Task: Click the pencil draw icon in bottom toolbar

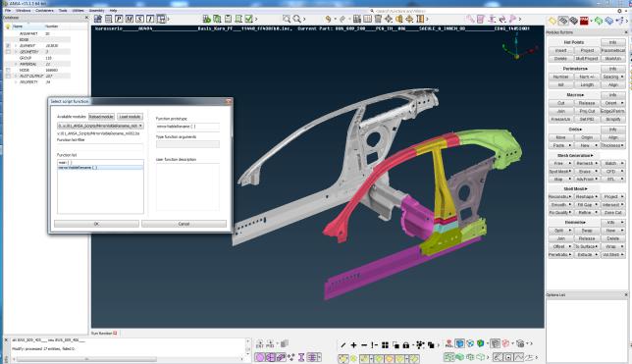Action: [343, 345]
